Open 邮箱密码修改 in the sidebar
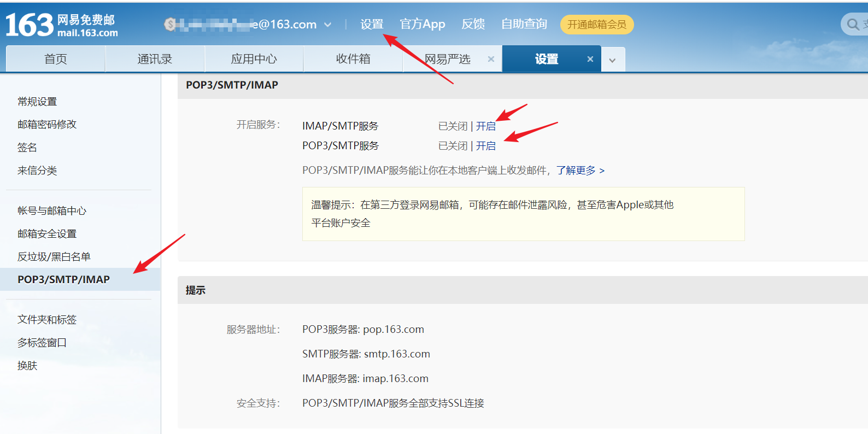Image resolution: width=868 pixels, height=434 pixels. pyautogui.click(x=47, y=125)
